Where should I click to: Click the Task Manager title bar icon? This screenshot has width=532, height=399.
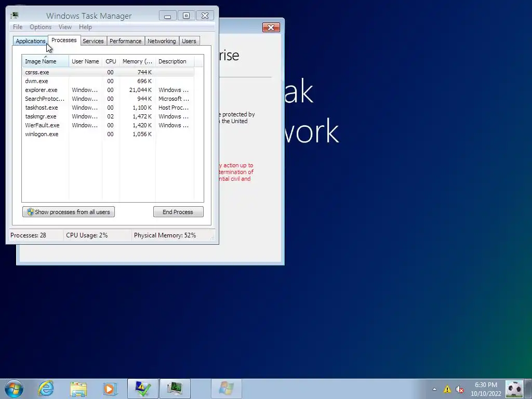pyautogui.click(x=14, y=16)
